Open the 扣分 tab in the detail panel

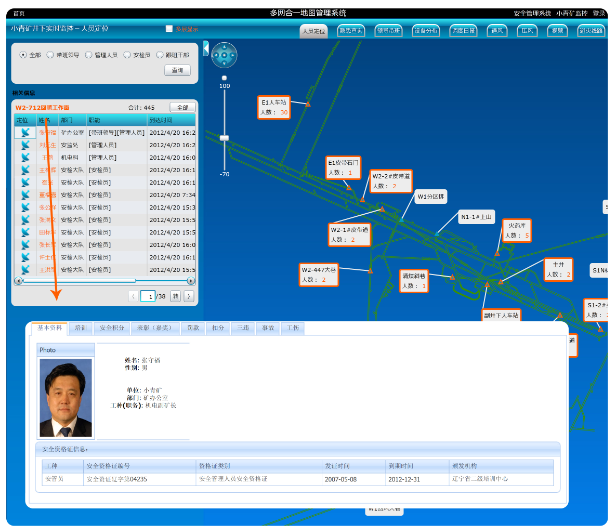(218, 328)
